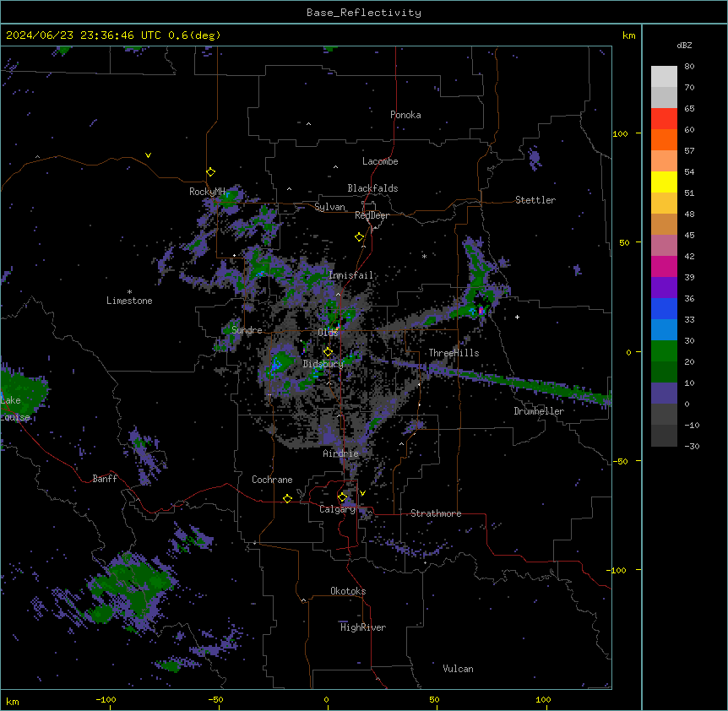The height and width of the screenshot is (711, 728).
Task: Click the Strathmore label
Action: tap(436, 513)
